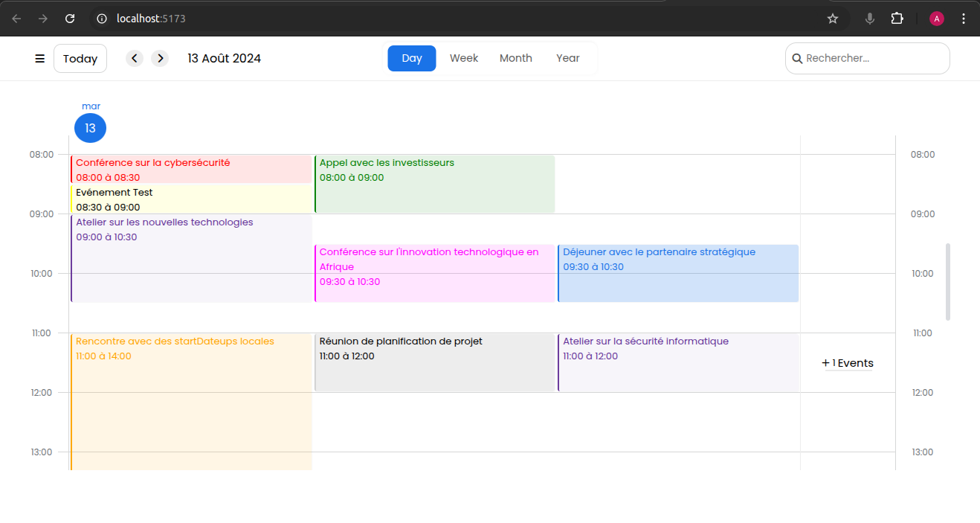Screen dimensions: 980x523
Task: Open browser extensions puzzle icon
Action: click(897, 19)
